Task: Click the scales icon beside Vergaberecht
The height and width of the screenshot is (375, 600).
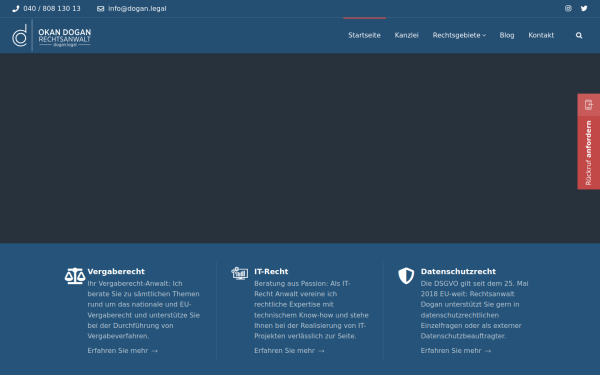Action: tap(75, 276)
